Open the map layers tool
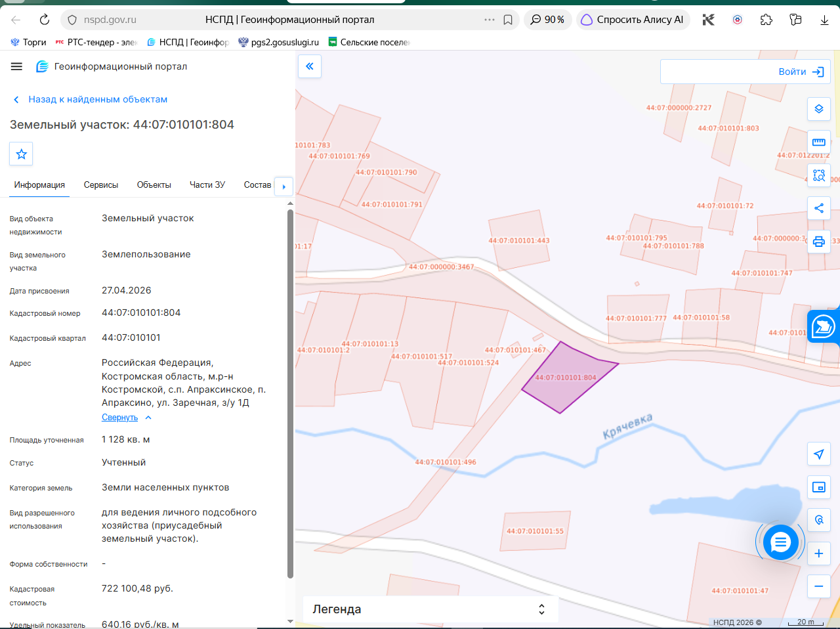The image size is (840, 629). 819,109
